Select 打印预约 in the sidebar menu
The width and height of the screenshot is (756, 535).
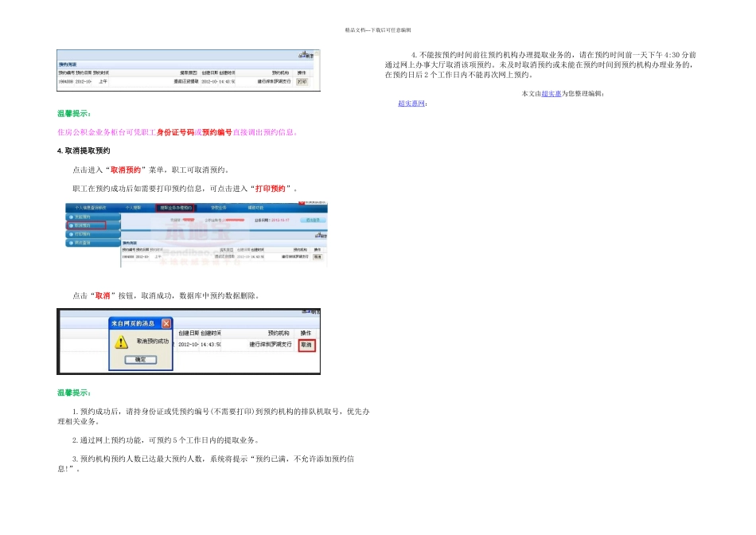click(92, 234)
